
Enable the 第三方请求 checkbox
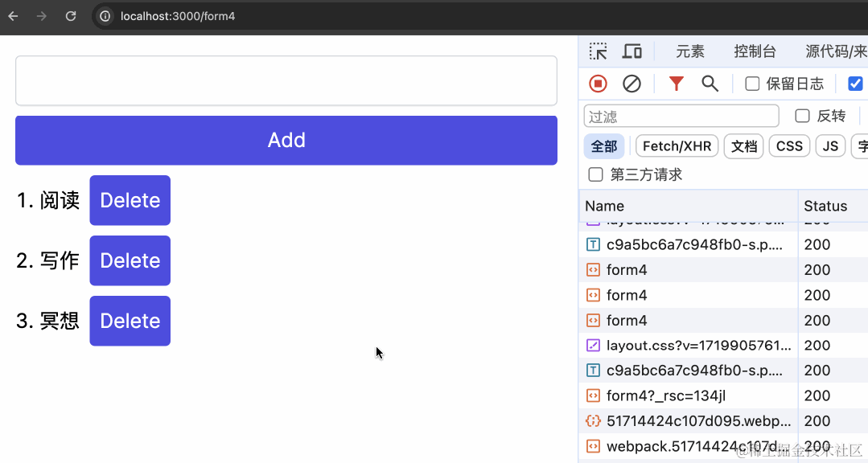point(595,174)
